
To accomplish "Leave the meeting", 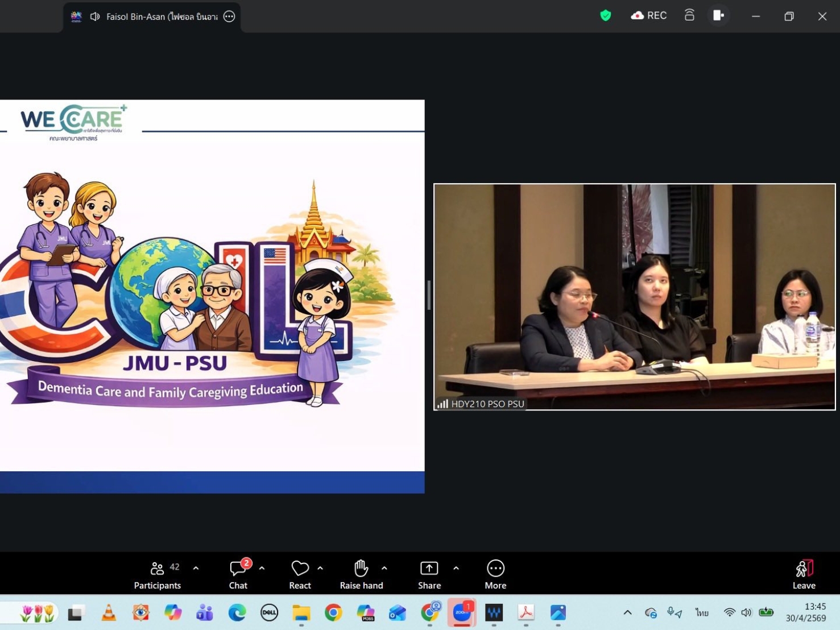I will [804, 574].
